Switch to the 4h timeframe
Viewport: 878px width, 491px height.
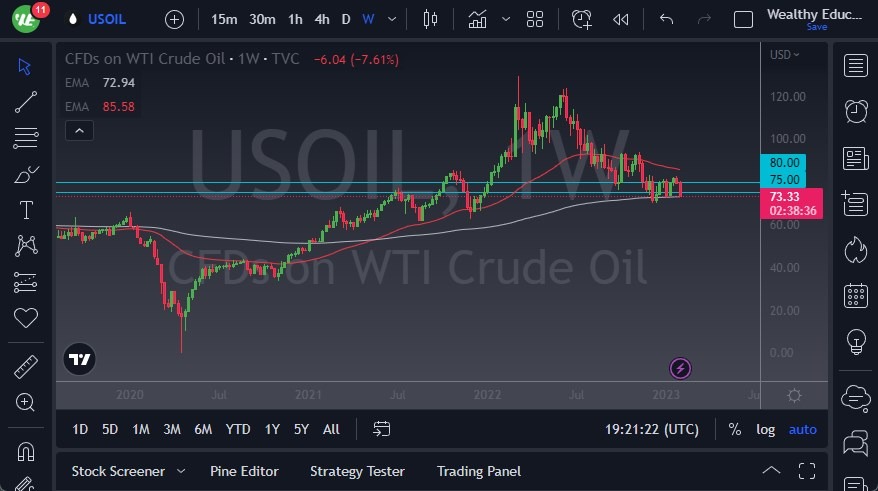coord(321,19)
